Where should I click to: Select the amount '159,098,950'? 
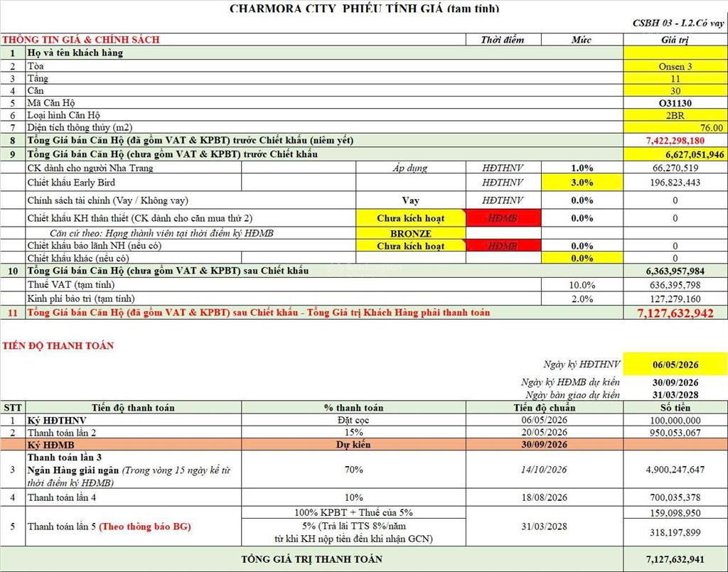click(675, 513)
